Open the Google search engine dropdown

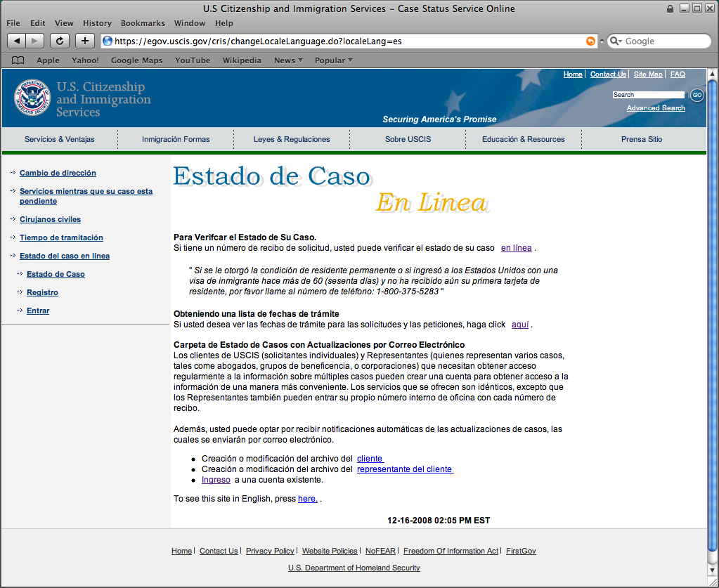pos(615,41)
